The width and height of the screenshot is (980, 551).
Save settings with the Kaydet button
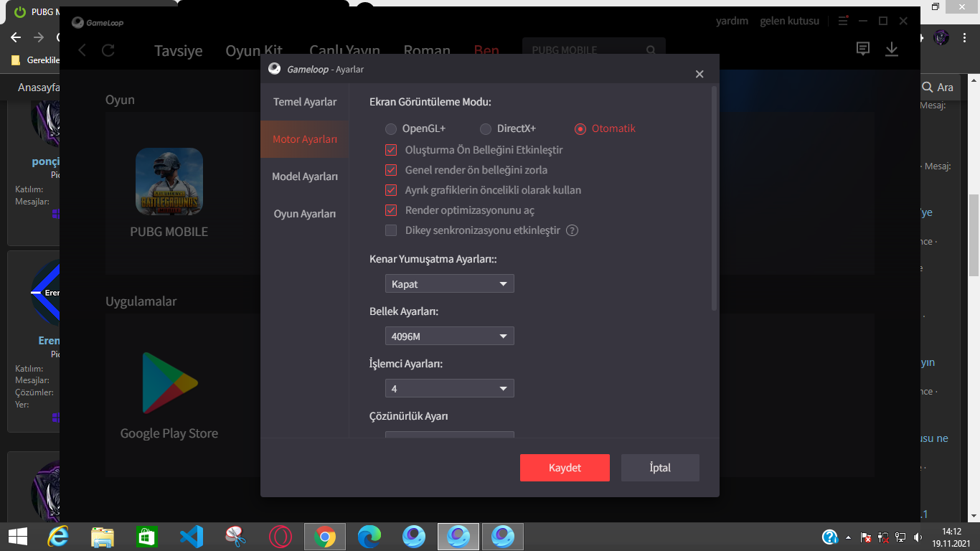click(x=565, y=468)
